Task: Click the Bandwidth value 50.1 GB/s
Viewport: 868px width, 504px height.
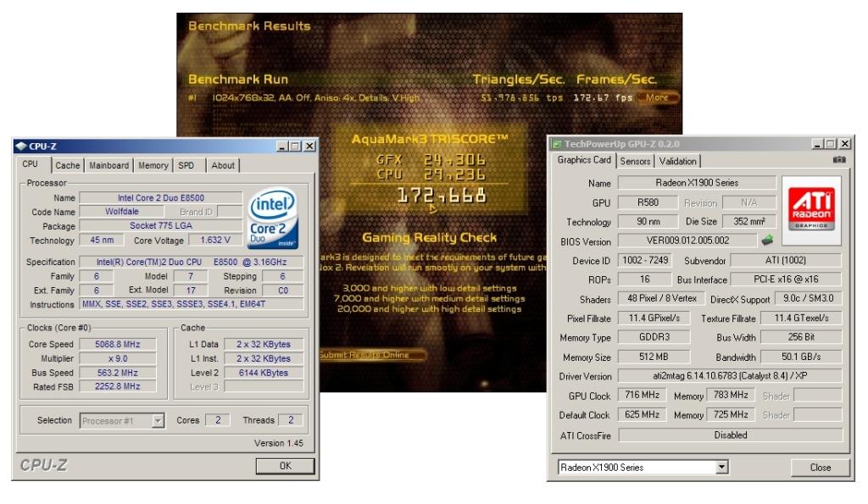Action: pos(801,357)
